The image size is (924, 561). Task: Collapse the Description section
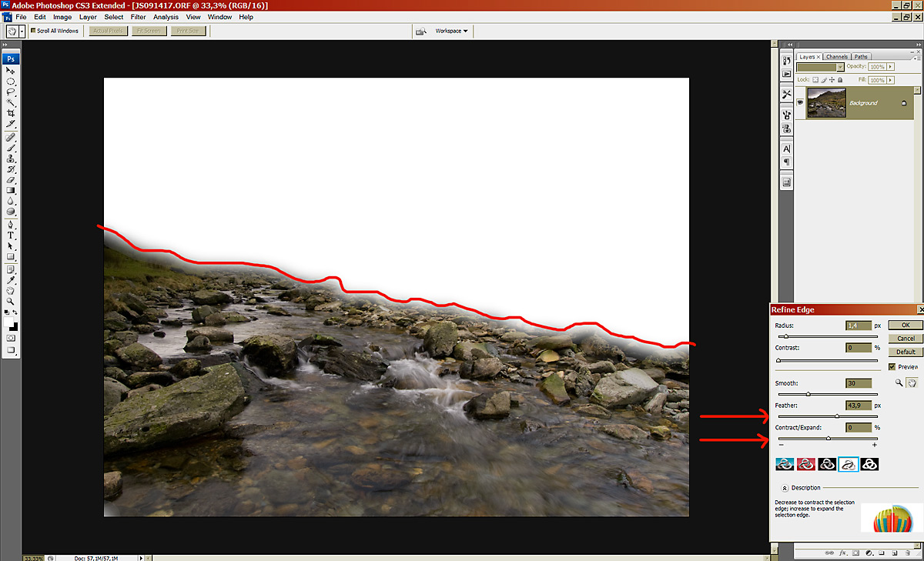(784, 488)
